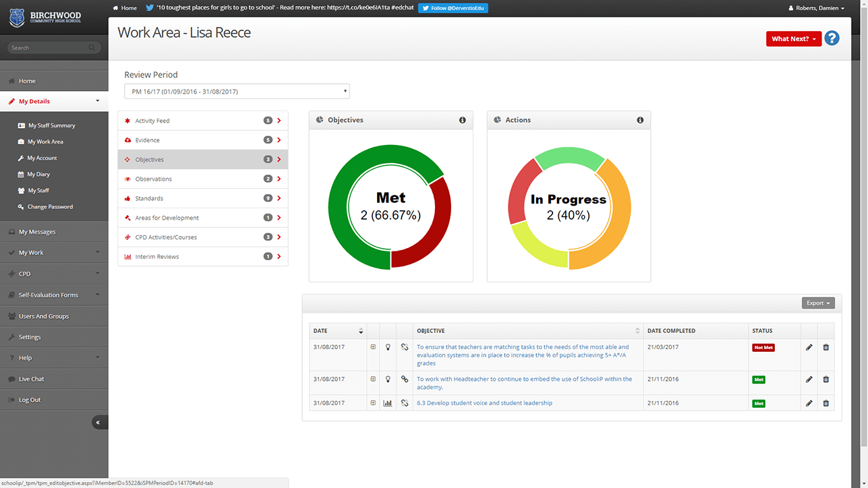
Task: Expand the Help sidebar section
Action: pyautogui.click(x=54, y=358)
